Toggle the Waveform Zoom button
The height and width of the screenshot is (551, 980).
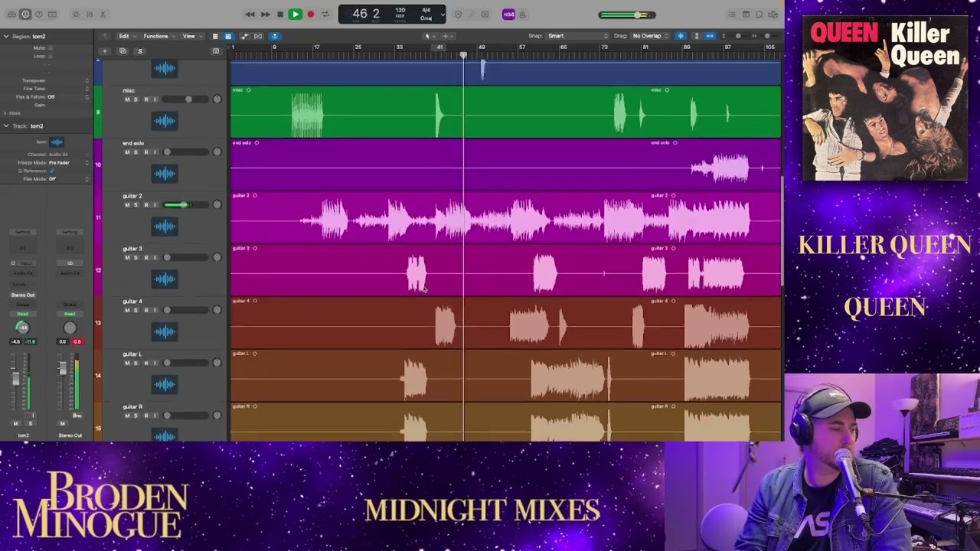680,36
